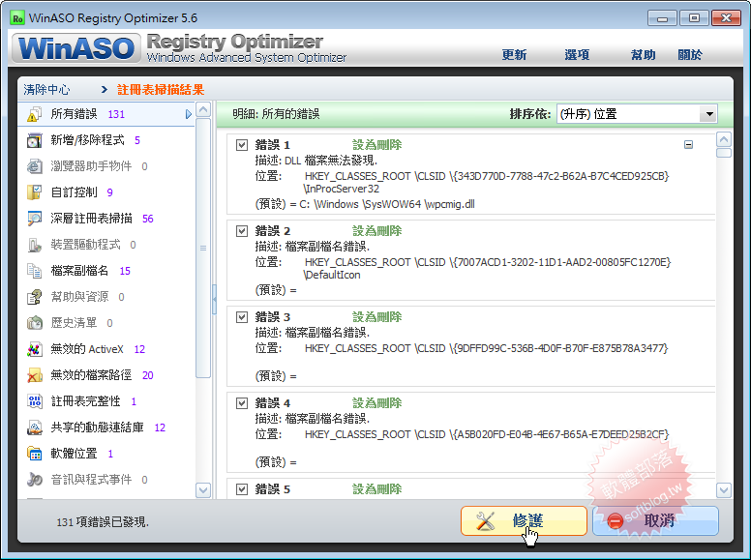751x560 pixels.
Task: Click the 裝置驅動程式 icon
Action: coord(35,245)
